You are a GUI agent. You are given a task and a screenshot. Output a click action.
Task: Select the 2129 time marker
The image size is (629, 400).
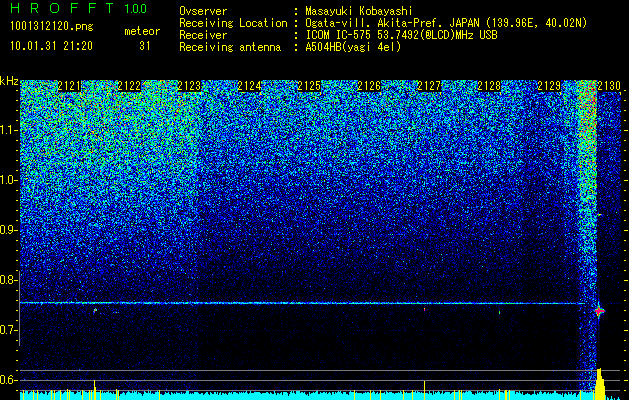(549, 86)
